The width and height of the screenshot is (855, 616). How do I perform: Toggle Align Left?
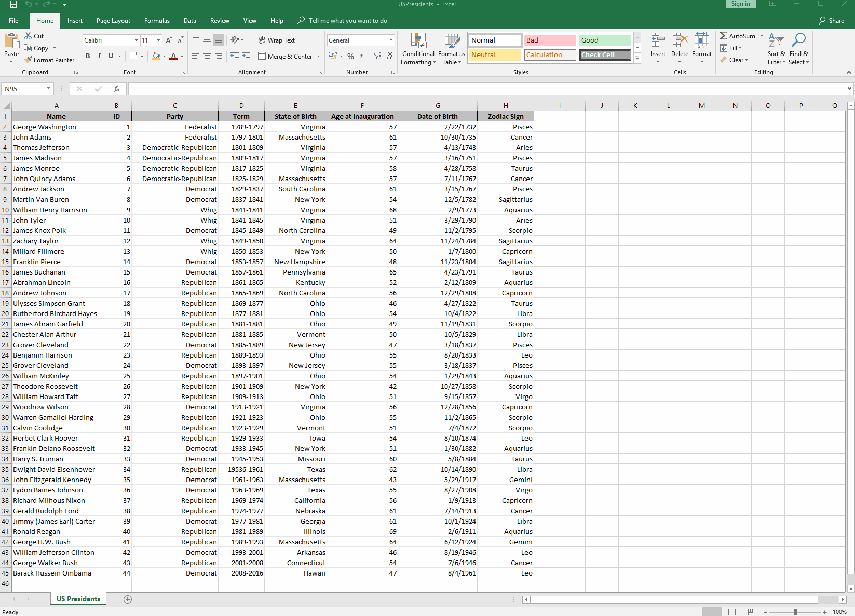195,56
